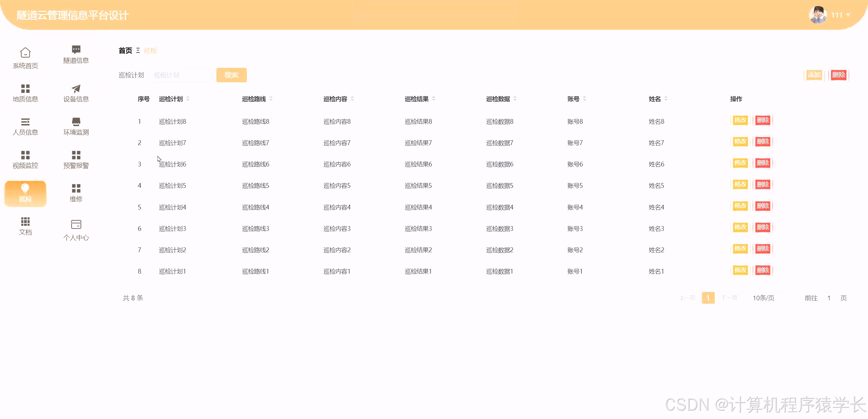This screenshot has height=419, width=868.
Task: Check the row checkbox for 巡检计划4
Action: tap(120, 207)
